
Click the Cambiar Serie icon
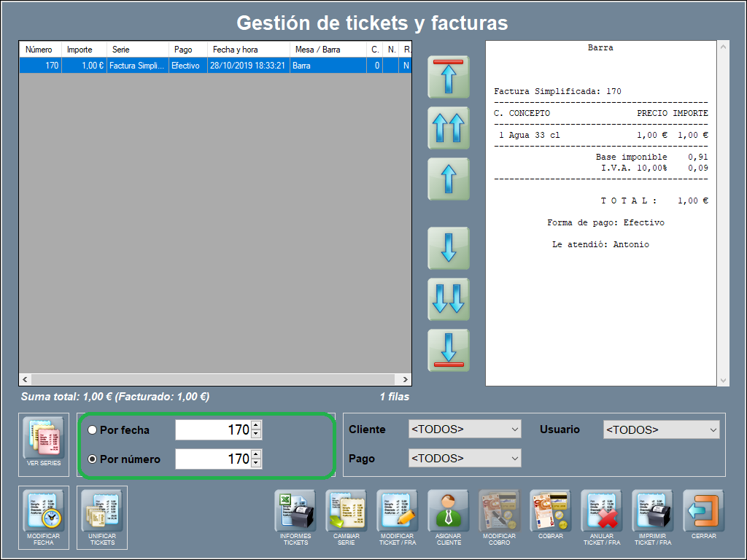[347, 511]
